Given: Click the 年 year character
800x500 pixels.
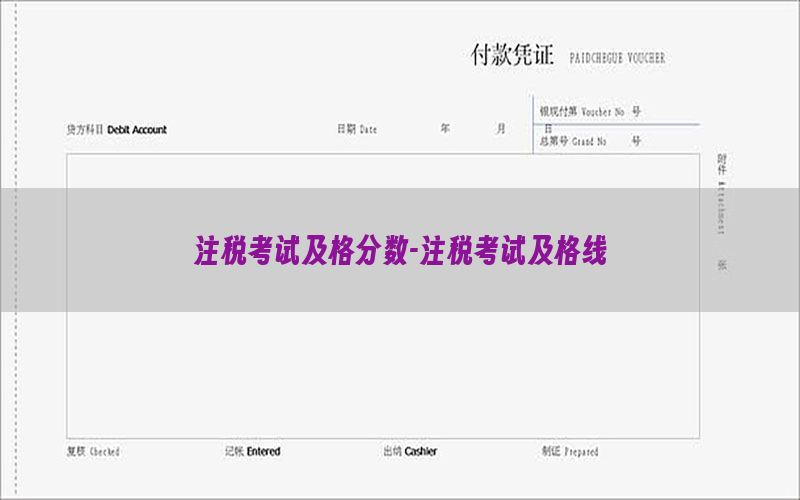Looking at the screenshot, I should pyautogui.click(x=445, y=128).
